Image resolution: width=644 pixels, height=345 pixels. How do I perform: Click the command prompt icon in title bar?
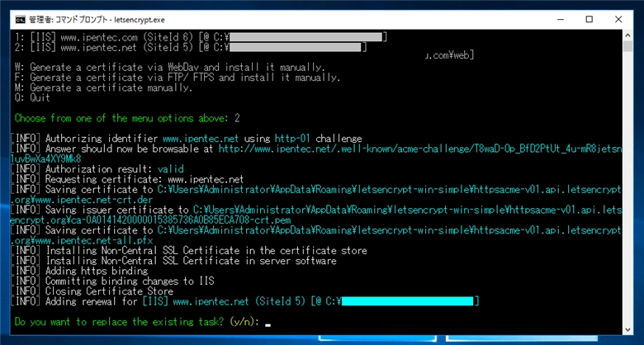pos(20,19)
